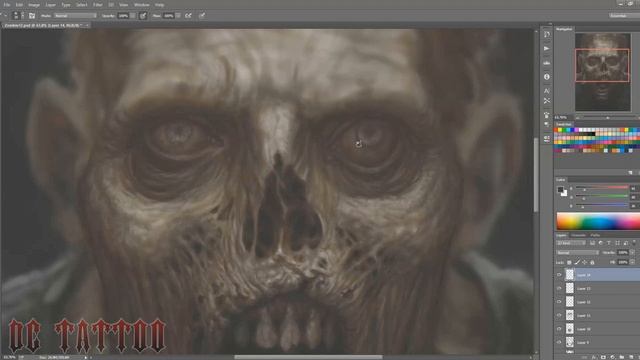Open the brush Mode dropdown
Image resolution: width=640 pixels, height=360 pixels.
75,16
